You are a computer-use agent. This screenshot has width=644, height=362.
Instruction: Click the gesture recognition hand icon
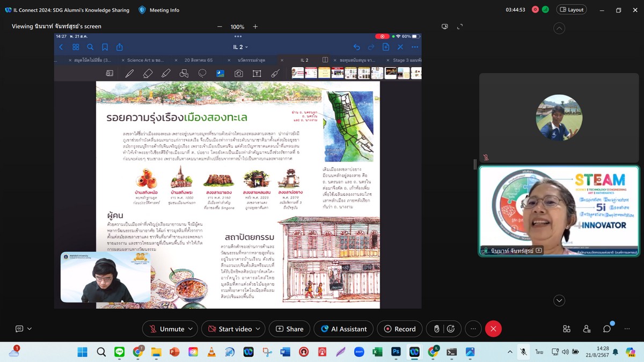[437, 329]
